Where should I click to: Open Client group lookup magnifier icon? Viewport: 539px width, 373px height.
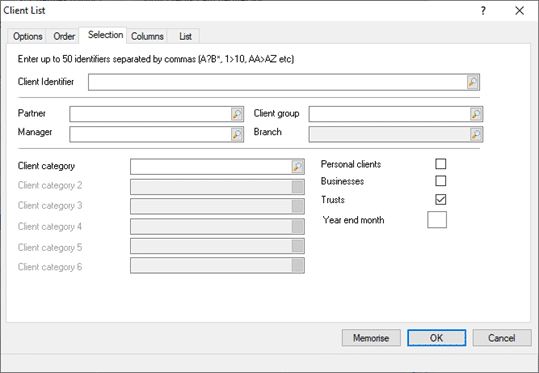(476, 114)
